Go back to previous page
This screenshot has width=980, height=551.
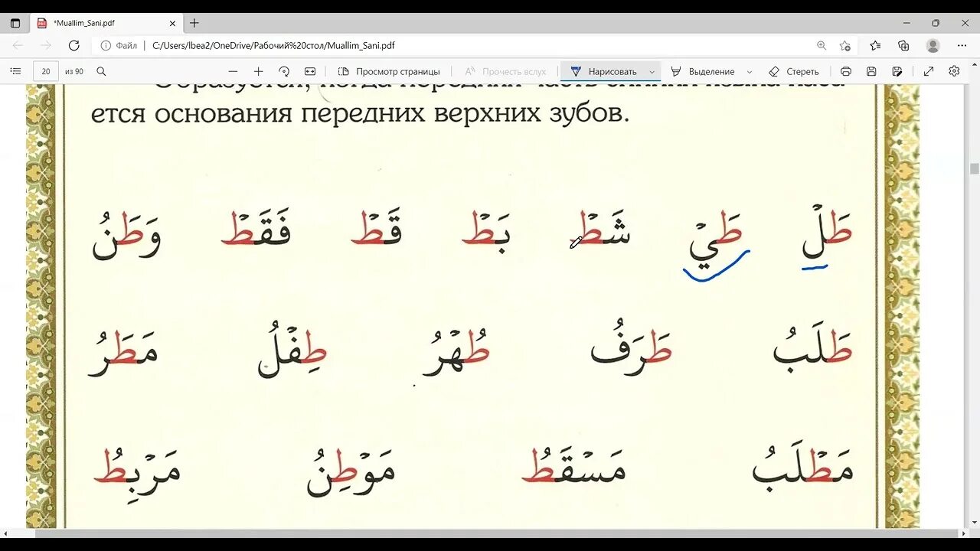pos(18,45)
